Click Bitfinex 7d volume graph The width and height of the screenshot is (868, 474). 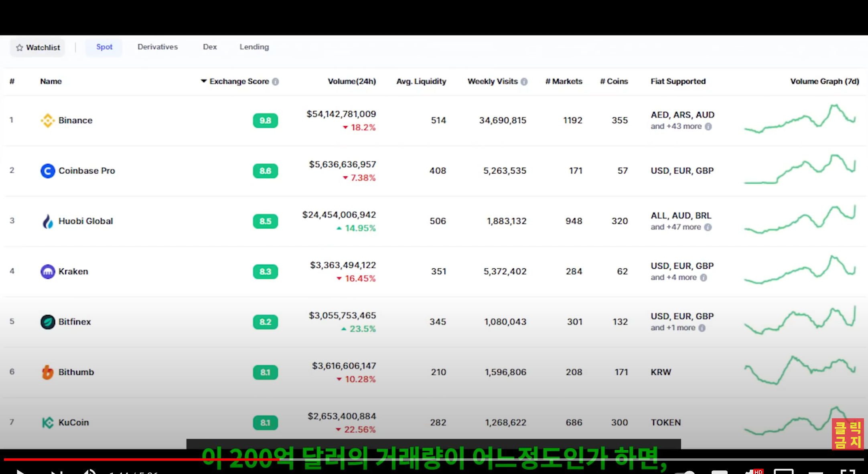click(x=800, y=320)
